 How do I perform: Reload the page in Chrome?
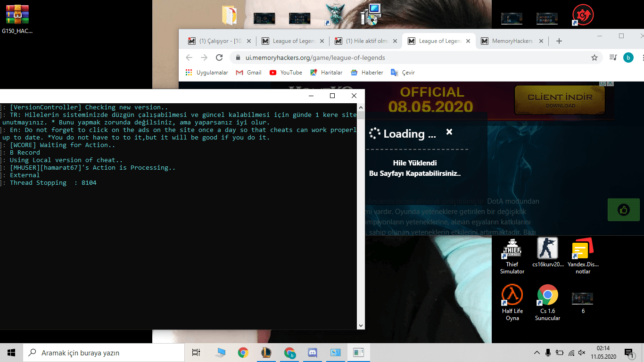(x=219, y=58)
